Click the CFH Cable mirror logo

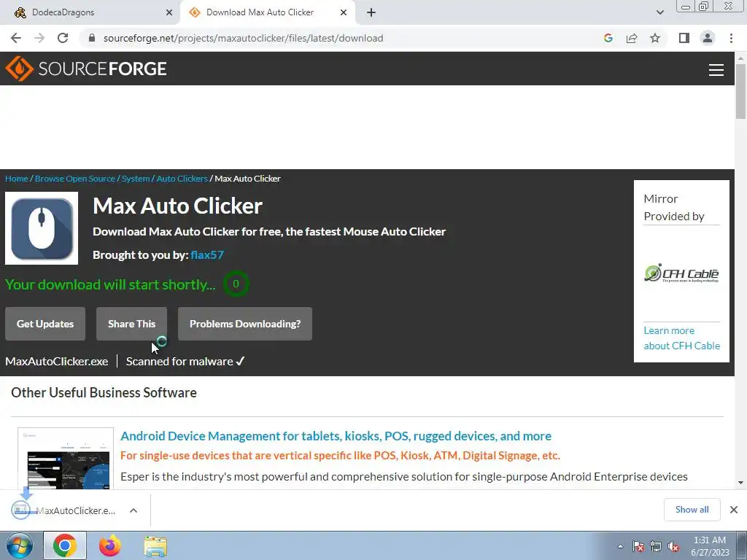[681, 274]
